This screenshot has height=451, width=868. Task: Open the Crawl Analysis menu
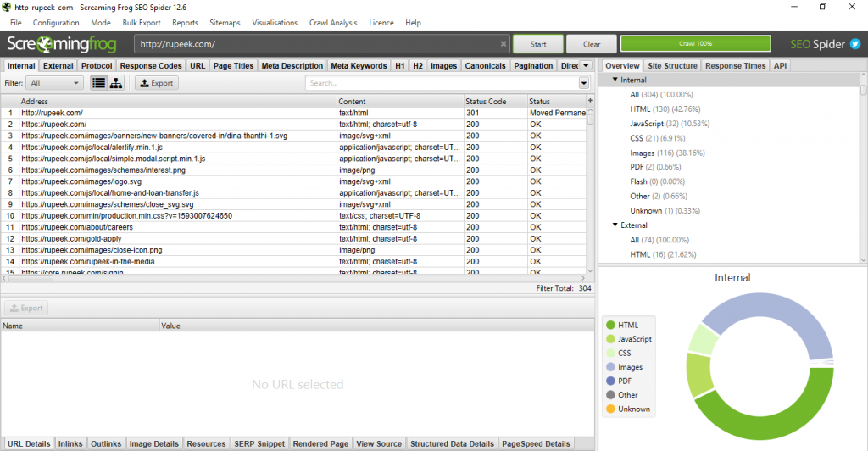pos(333,23)
